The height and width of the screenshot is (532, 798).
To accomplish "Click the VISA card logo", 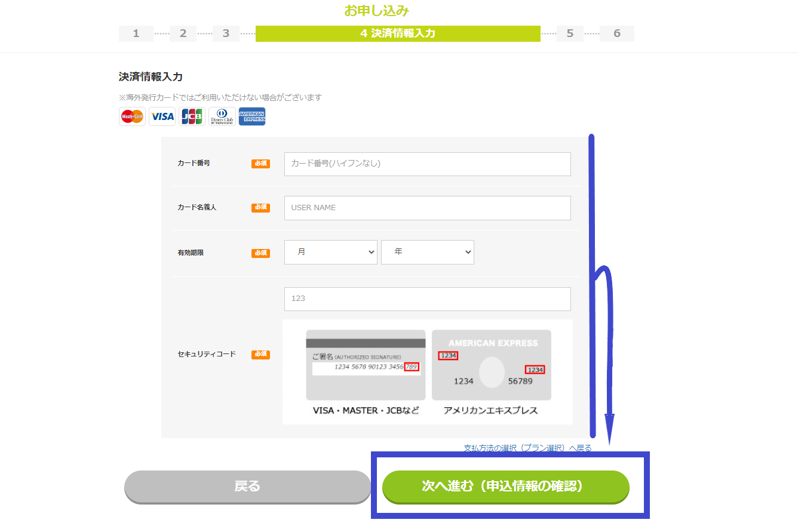I will [x=162, y=116].
